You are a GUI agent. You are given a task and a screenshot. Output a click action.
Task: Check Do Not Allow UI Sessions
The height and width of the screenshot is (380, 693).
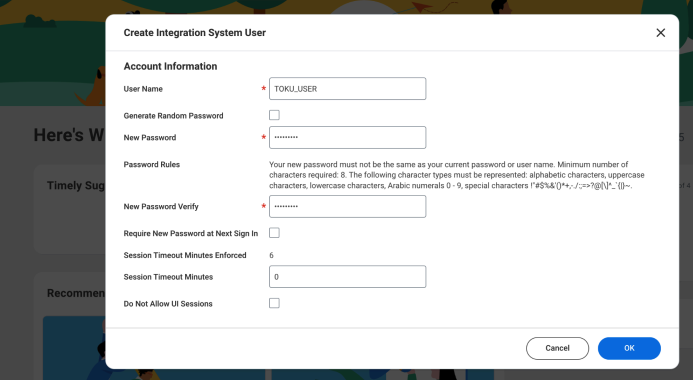274,303
